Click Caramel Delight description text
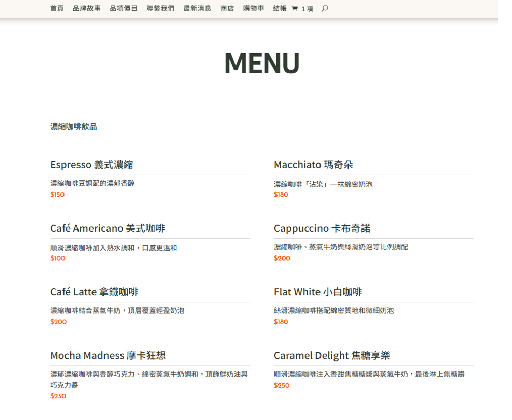 point(369,374)
